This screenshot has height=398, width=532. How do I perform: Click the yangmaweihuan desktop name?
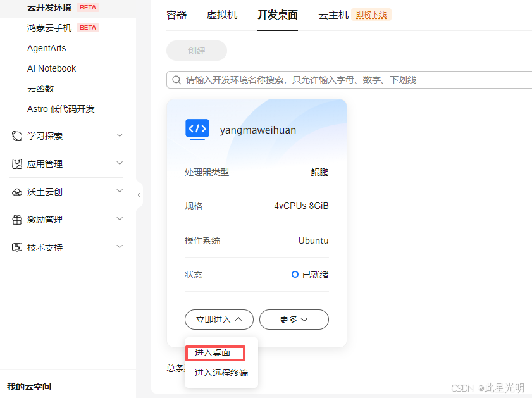tap(258, 130)
